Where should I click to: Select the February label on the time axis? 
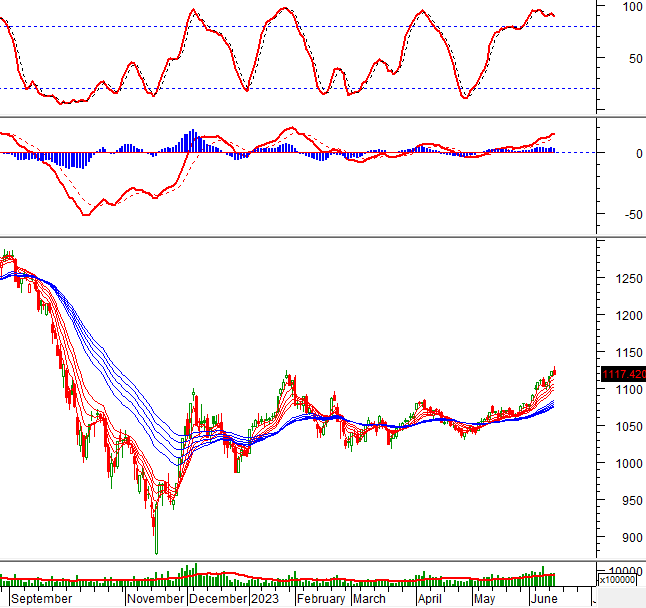pyautogui.click(x=322, y=598)
